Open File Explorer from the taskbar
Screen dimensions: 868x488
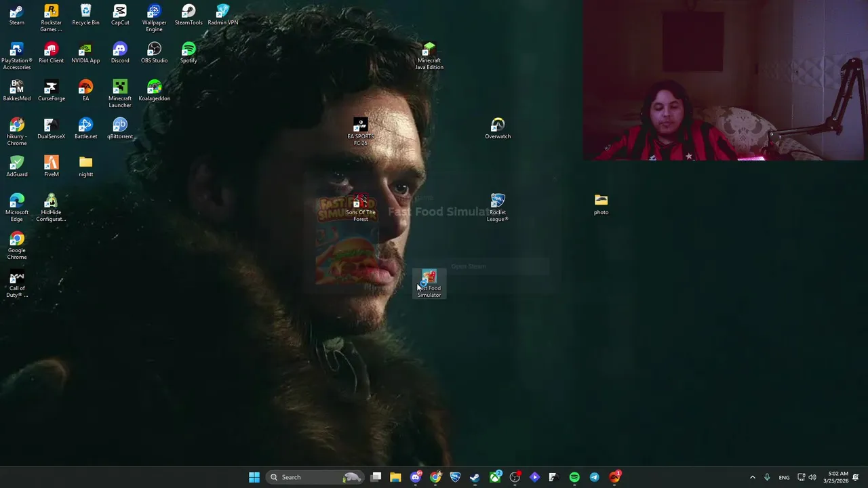[x=395, y=477]
